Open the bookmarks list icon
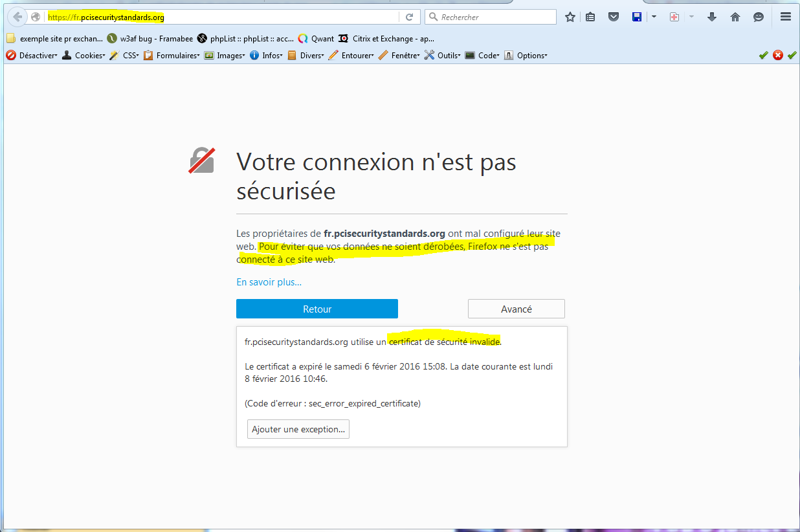 point(590,17)
